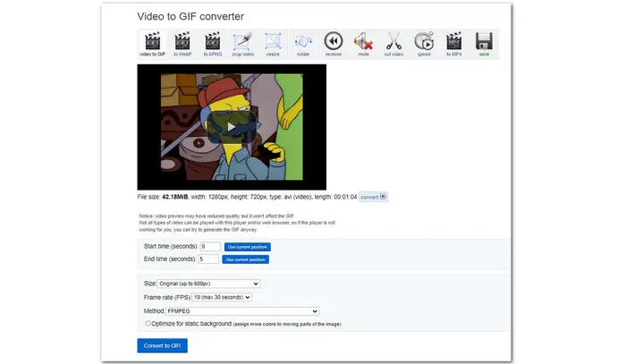Use current position for End time

[x=246, y=259]
